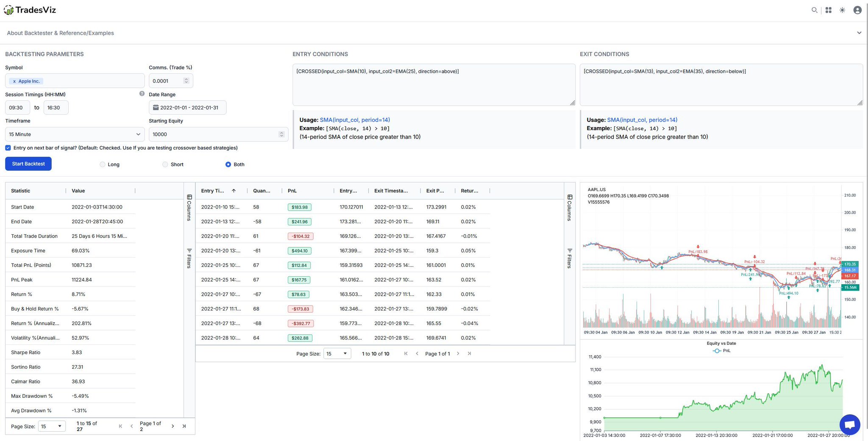Open statistics table Page Size dropdown
This screenshot has width=868, height=441.
[52, 426]
